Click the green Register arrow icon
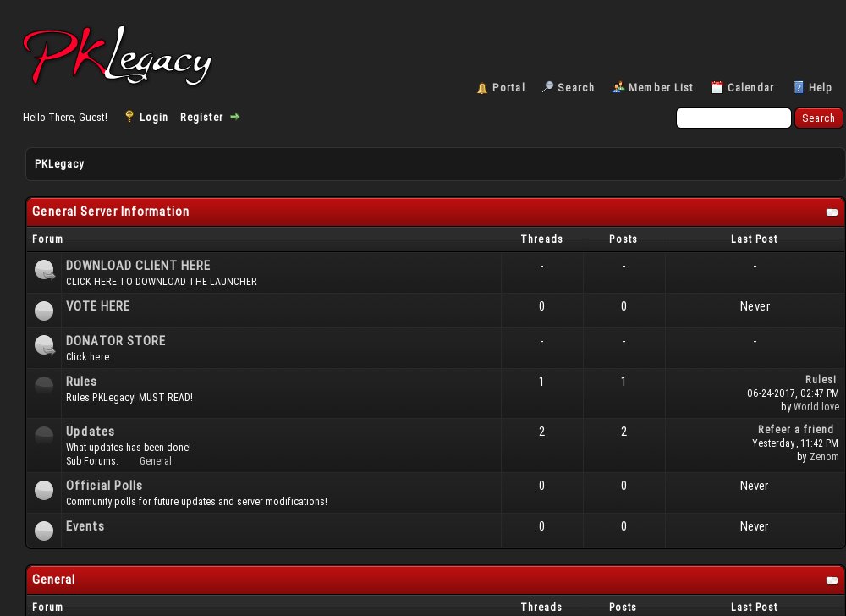This screenshot has width=846, height=616. [x=234, y=117]
